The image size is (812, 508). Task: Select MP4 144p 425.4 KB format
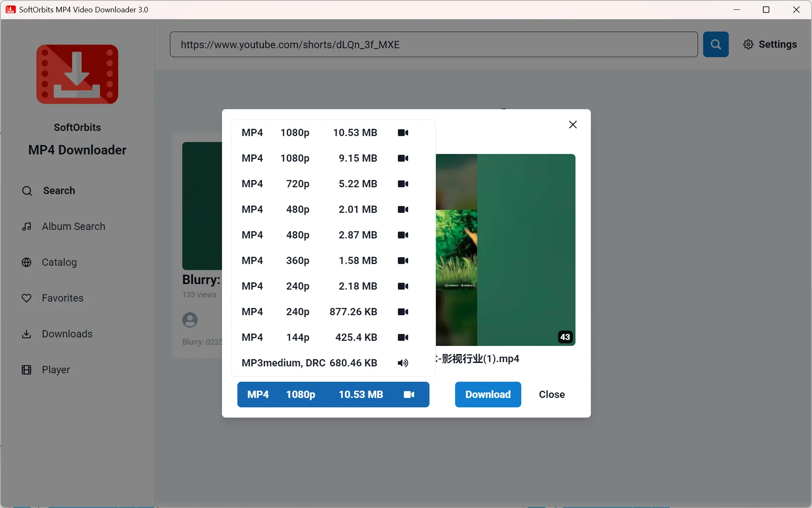pos(333,337)
